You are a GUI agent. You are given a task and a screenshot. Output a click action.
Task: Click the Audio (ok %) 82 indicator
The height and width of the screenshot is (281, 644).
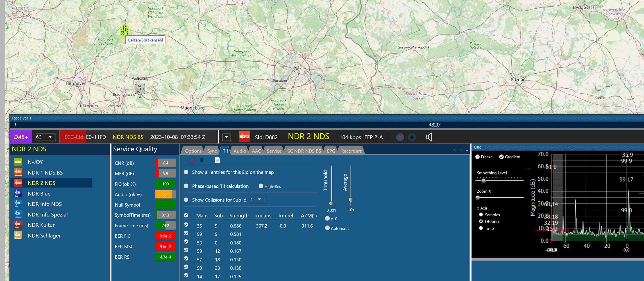[165, 194]
